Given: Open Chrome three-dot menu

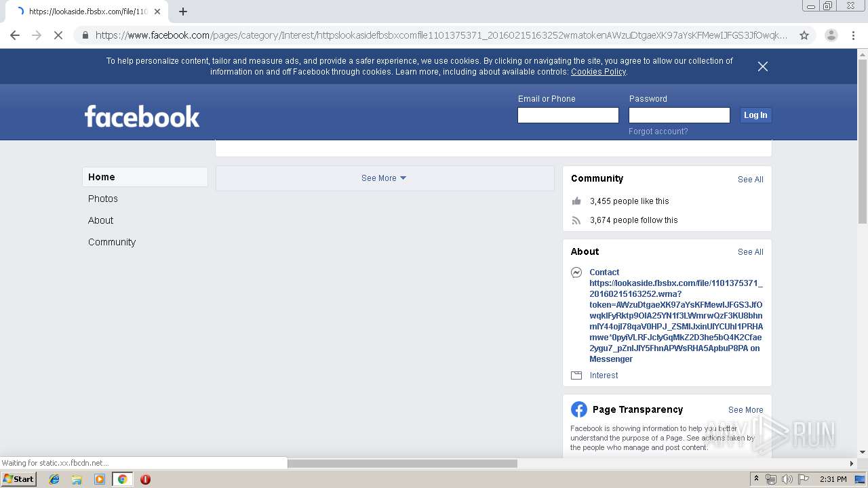Looking at the screenshot, I should 853,35.
